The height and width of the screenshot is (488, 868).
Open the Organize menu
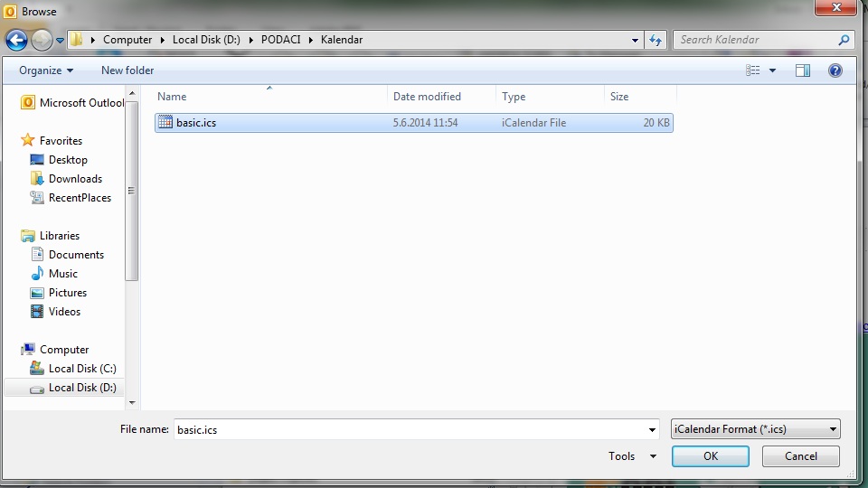[x=46, y=70]
